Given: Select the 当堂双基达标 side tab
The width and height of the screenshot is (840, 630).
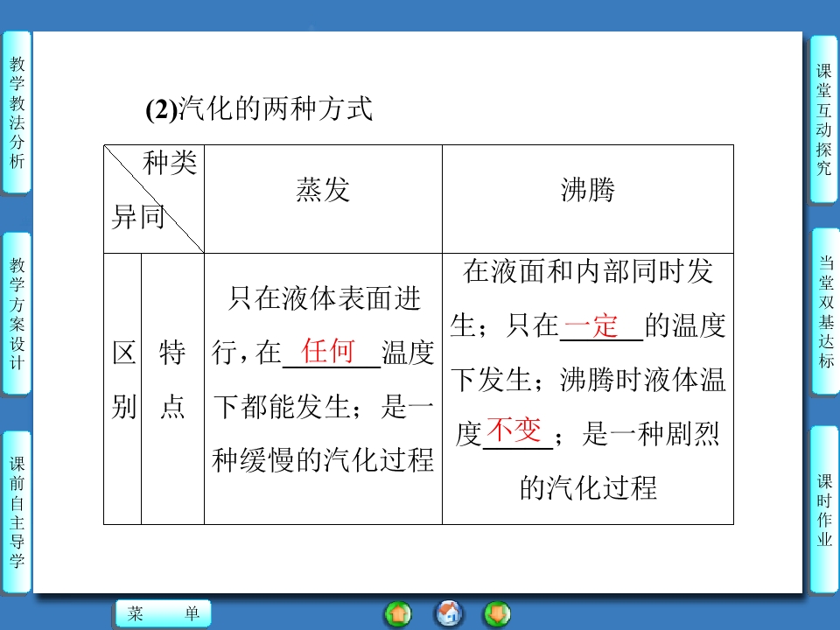Looking at the screenshot, I should tap(824, 312).
